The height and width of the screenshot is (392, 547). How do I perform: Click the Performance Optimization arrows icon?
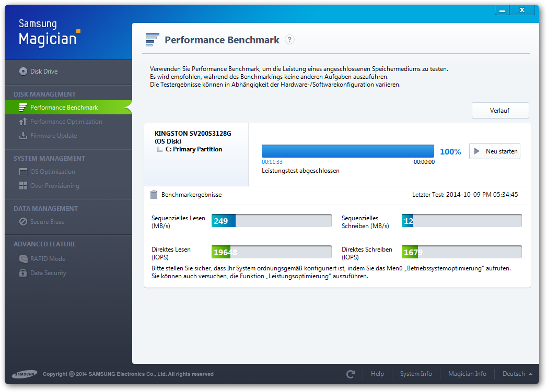[x=23, y=121]
